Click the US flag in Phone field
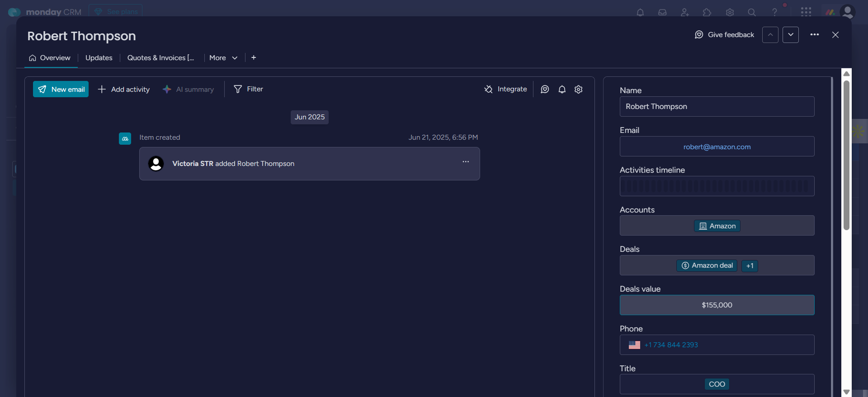 [x=634, y=345]
